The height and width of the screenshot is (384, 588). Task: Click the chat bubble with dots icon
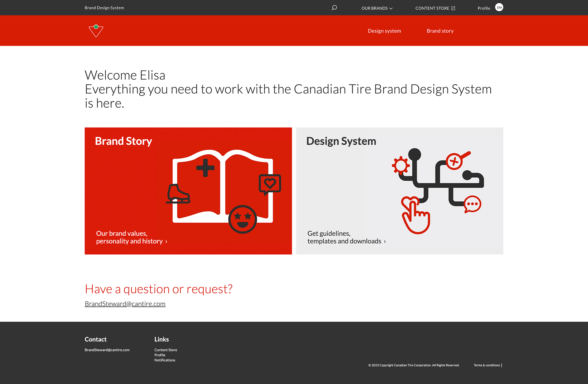[x=473, y=204]
